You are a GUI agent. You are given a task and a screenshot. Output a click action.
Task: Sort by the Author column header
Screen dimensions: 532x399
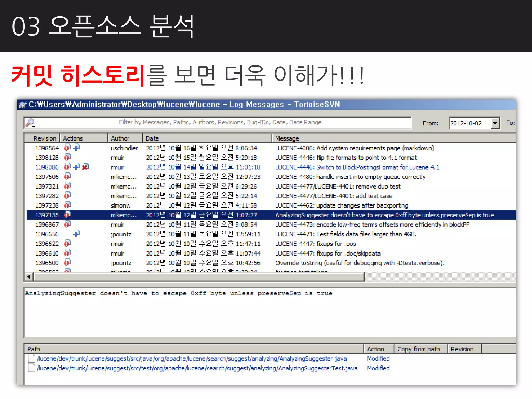[x=125, y=138]
